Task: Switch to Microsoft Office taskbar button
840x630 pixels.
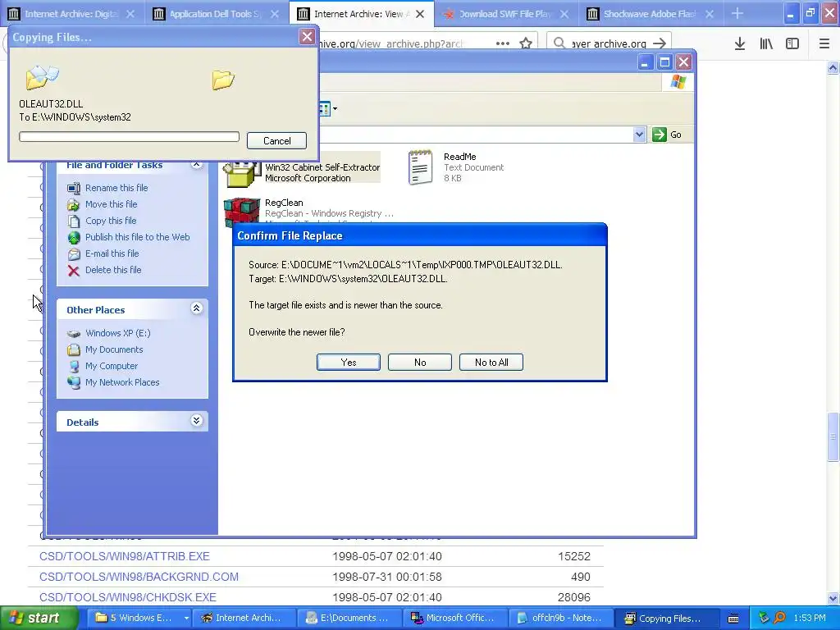Action: (x=454, y=619)
